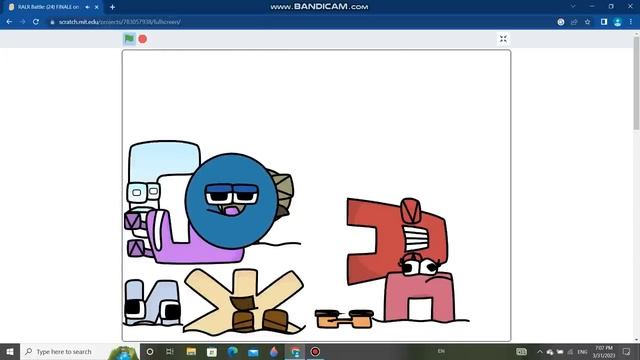Click the blue circle character on stage

[x=231, y=201]
